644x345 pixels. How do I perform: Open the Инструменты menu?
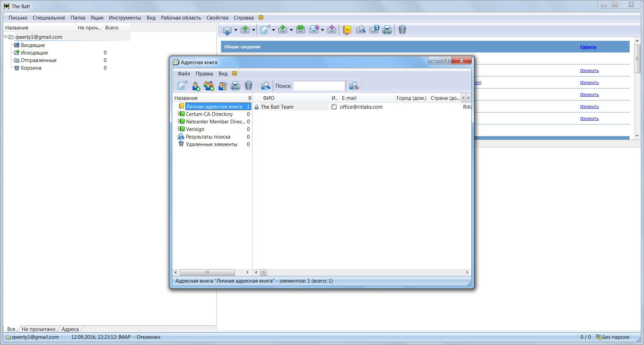(x=125, y=18)
